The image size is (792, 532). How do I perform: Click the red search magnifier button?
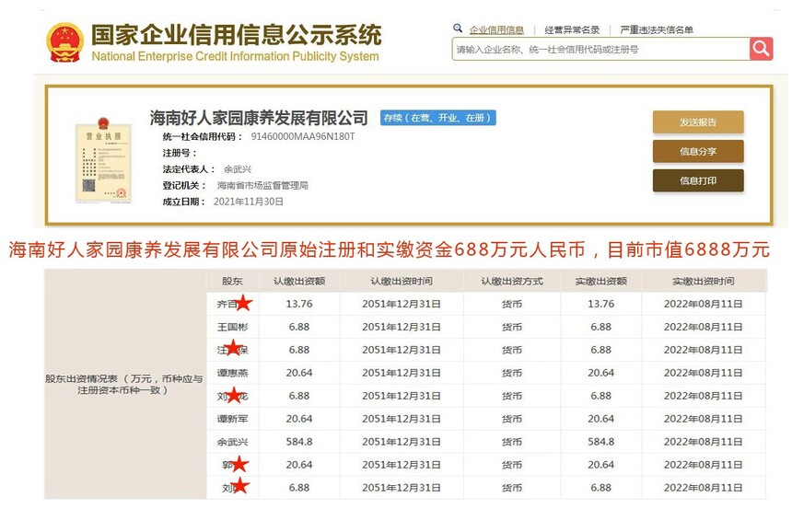pyautogui.click(x=762, y=49)
